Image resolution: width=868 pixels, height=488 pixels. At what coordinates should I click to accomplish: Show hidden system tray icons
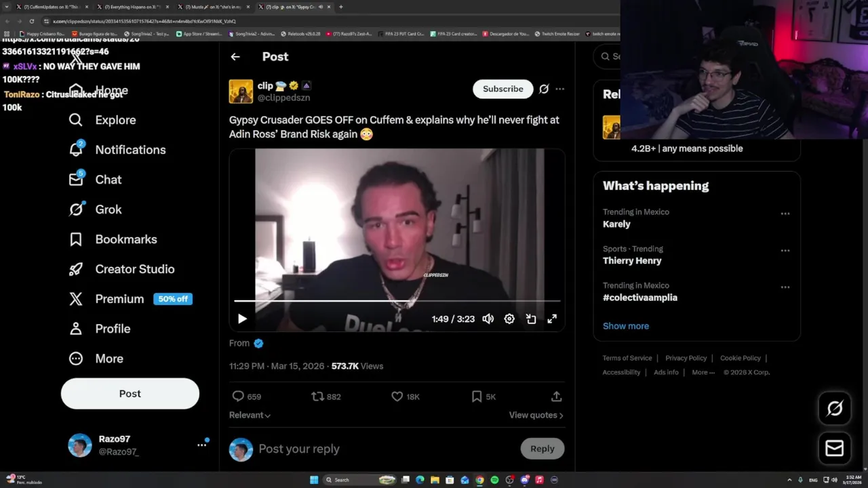[x=789, y=480]
